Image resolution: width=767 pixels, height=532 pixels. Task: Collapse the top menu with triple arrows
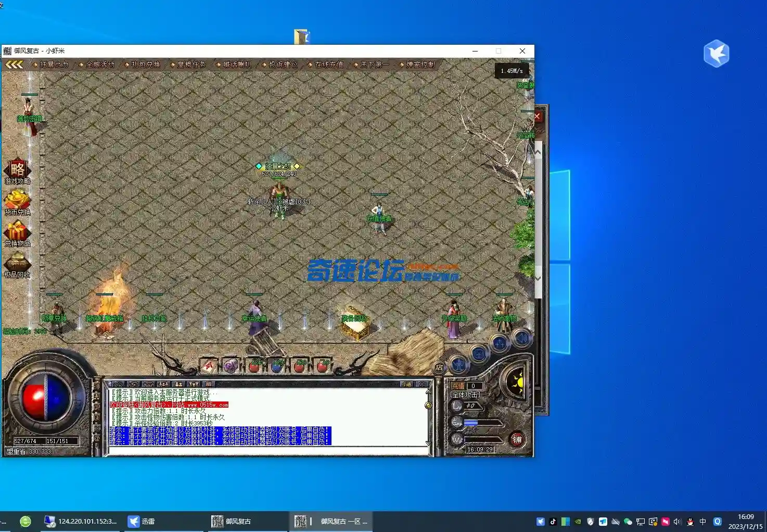14,64
